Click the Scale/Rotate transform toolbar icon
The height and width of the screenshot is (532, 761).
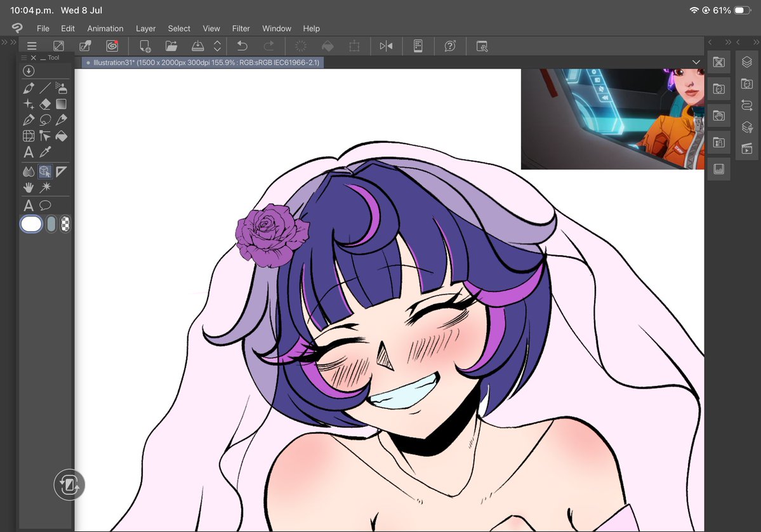pos(354,46)
